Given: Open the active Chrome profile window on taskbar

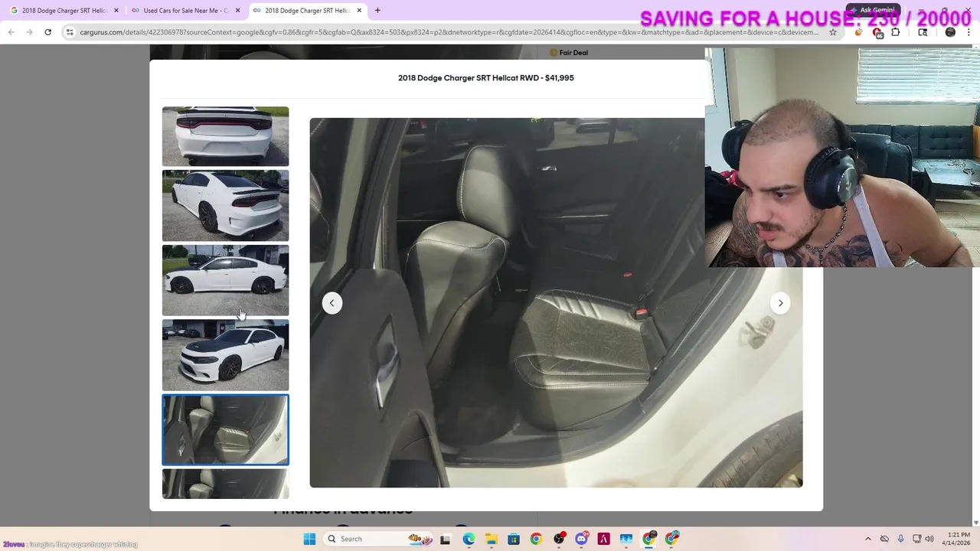Looking at the screenshot, I should pos(649,539).
